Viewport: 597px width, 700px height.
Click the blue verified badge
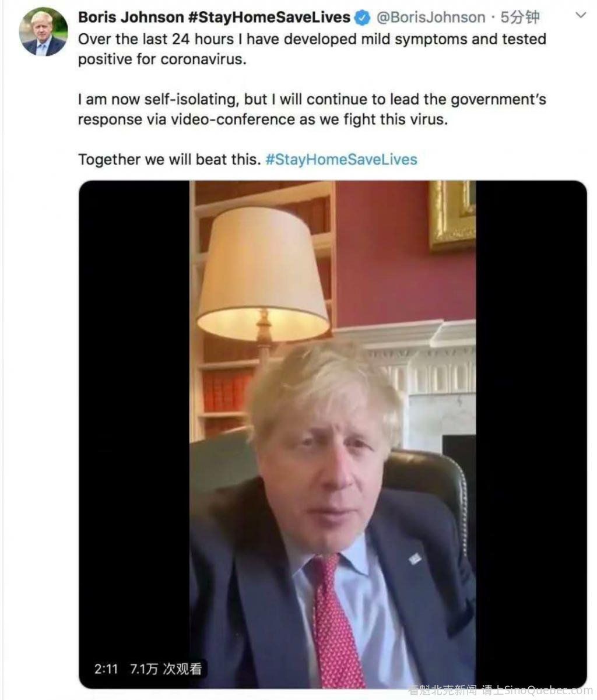point(363,18)
